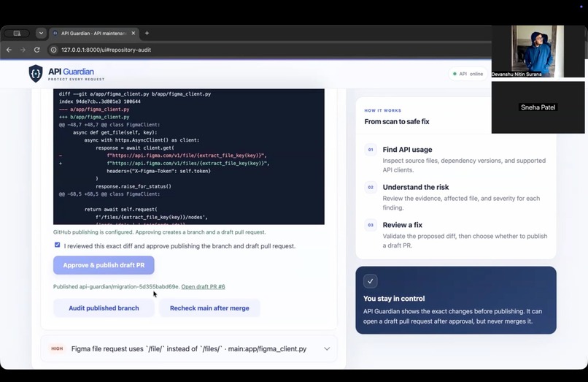This screenshot has height=382, width=588.
Task: Click the HIGH severity badge
Action: coord(57,349)
